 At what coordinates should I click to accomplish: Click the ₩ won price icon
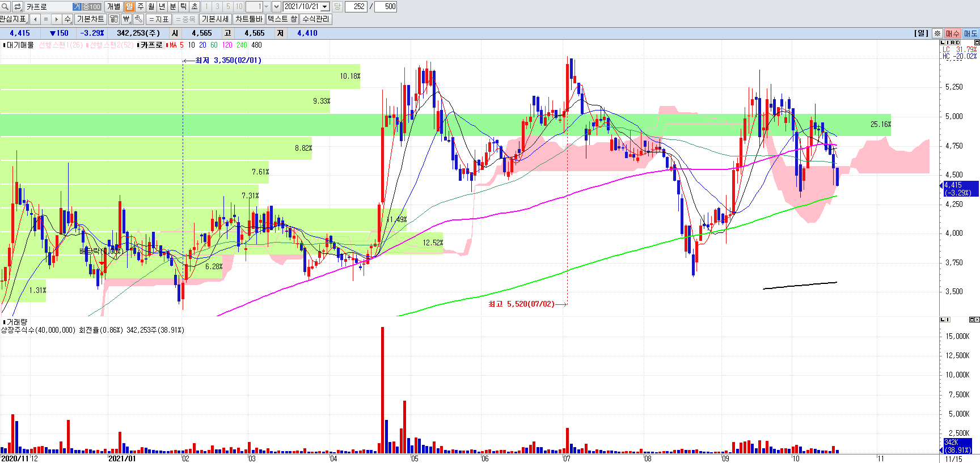126,19
